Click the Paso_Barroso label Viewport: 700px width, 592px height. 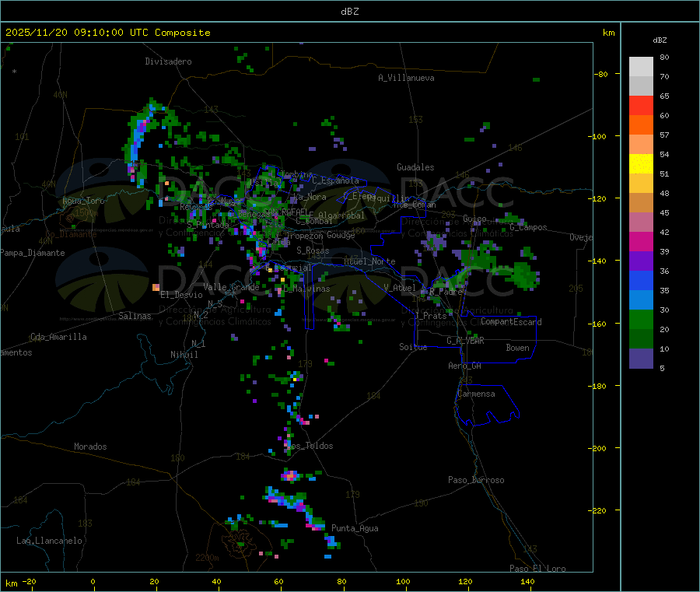point(476,480)
